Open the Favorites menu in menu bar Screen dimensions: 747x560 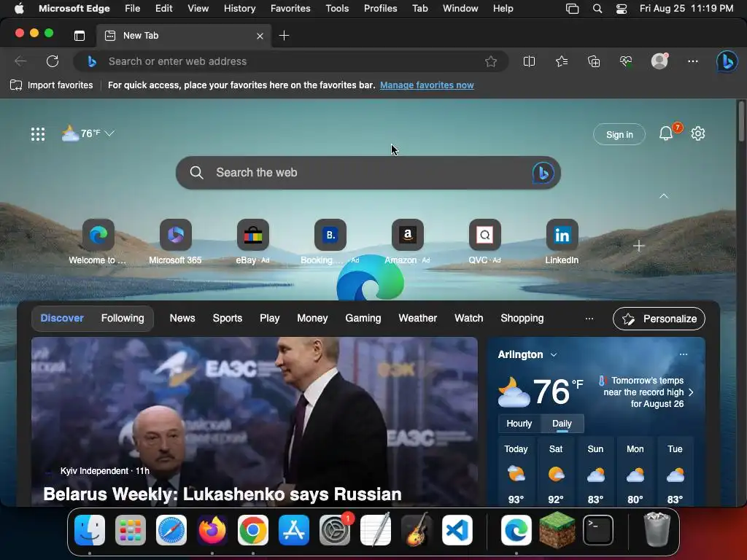(290, 8)
